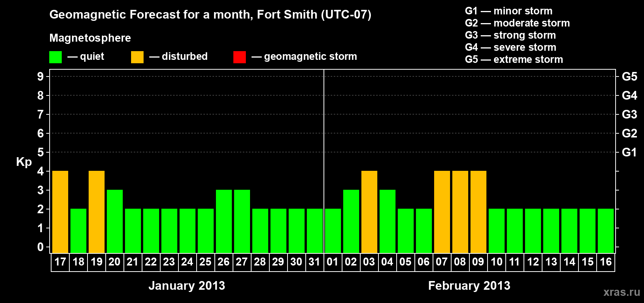644x303 pixels.
Task: Click the 'G4 — severe storm' legend line
Action: (510, 47)
